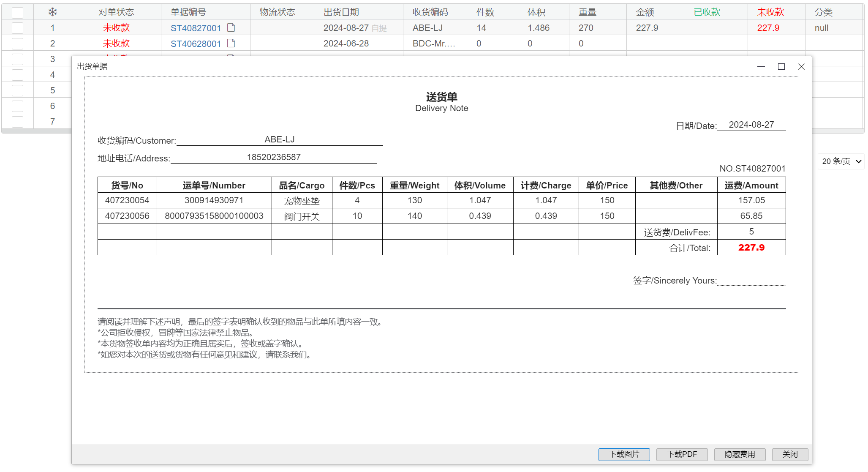Click cargo number 407230056
This screenshot has width=868, height=472.
click(x=127, y=216)
